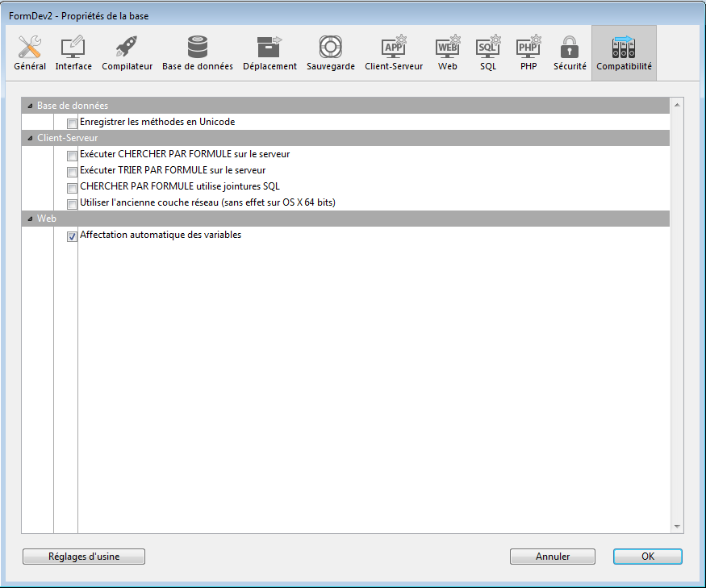
Task: Open the Sauvegarde lifebuoy icon
Action: pyautogui.click(x=331, y=47)
